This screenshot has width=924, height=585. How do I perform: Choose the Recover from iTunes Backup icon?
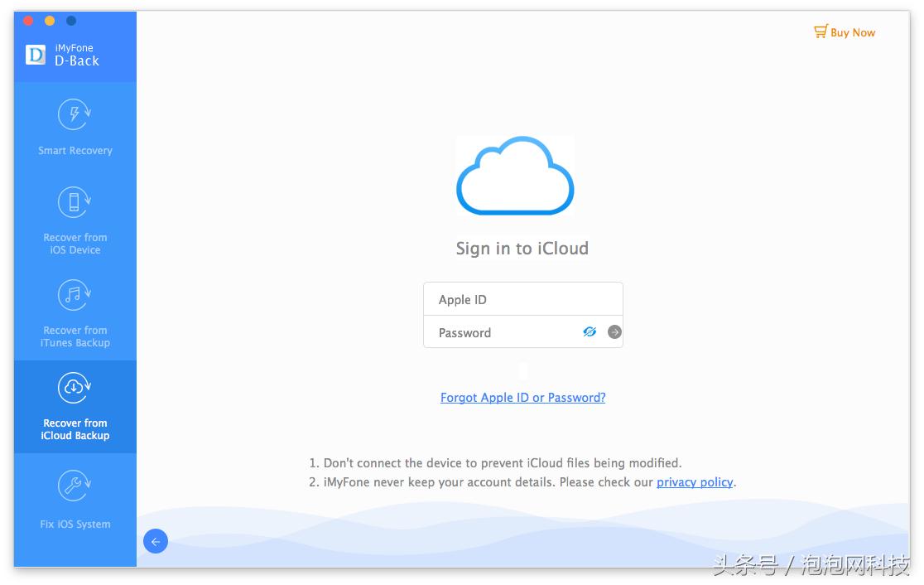(75, 294)
